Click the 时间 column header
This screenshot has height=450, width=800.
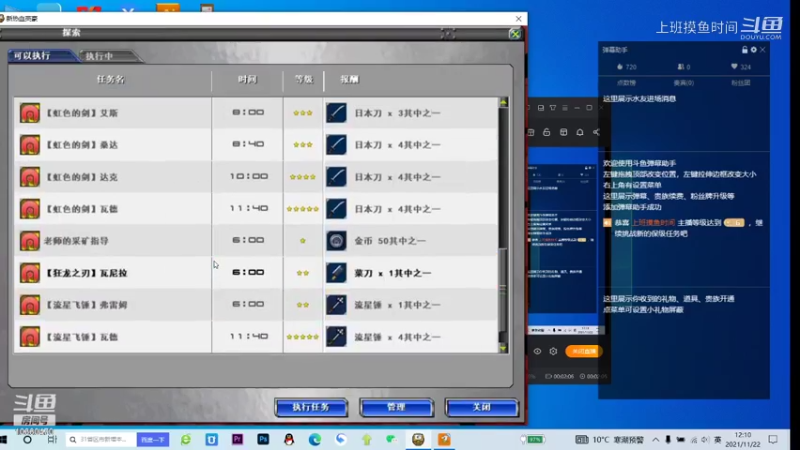247,80
